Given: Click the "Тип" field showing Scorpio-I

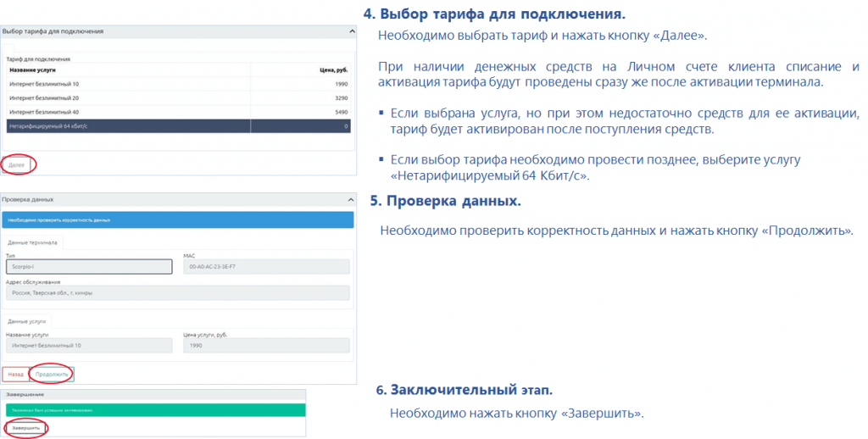Looking at the screenshot, I should [x=88, y=266].
